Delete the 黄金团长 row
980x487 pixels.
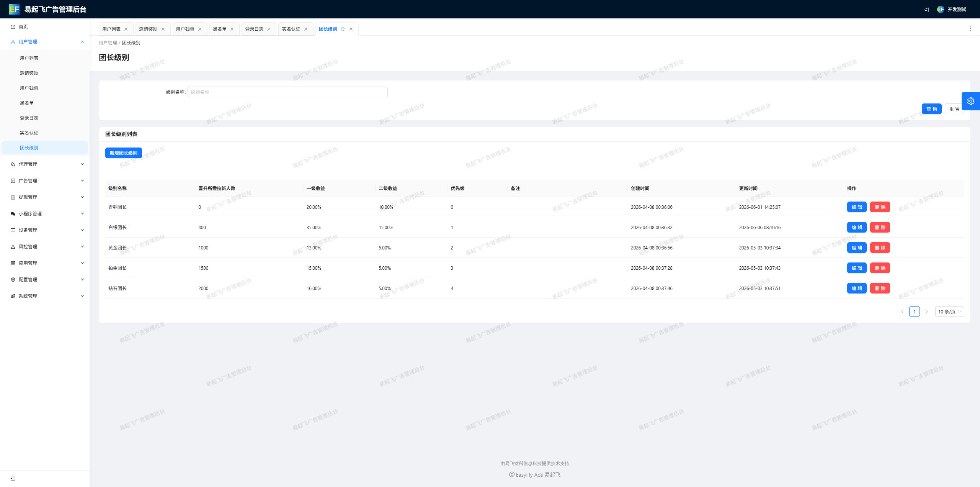[x=880, y=248]
